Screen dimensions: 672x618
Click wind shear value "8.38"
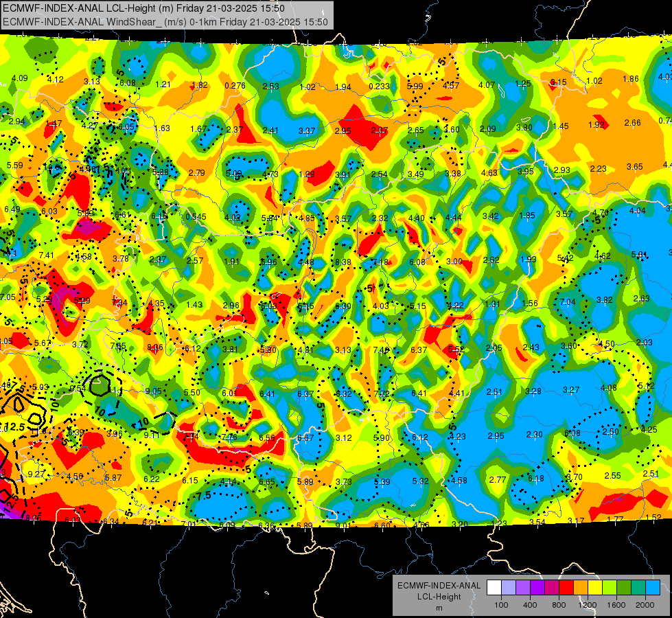(x=343, y=262)
